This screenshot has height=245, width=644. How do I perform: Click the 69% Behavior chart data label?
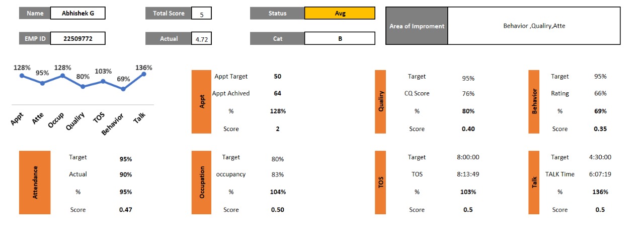(123, 79)
